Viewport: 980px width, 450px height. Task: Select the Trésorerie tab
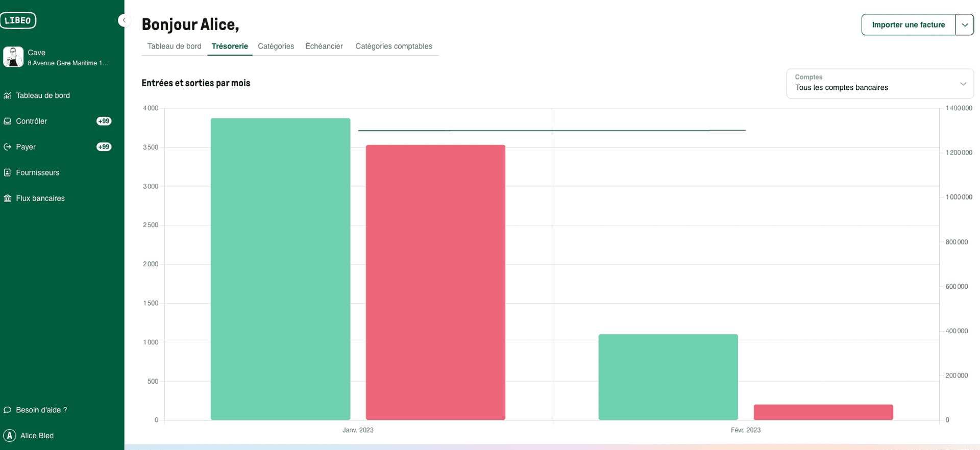point(230,46)
